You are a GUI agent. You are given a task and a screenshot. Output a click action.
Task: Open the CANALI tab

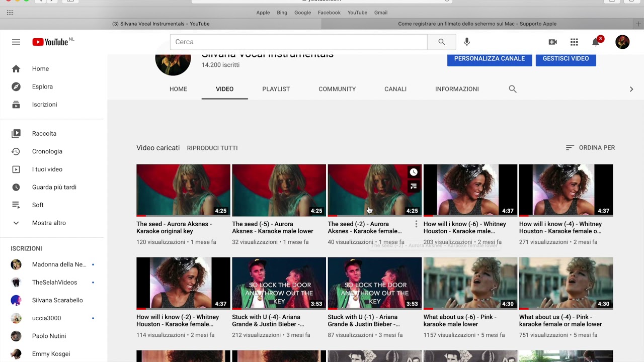coord(395,89)
